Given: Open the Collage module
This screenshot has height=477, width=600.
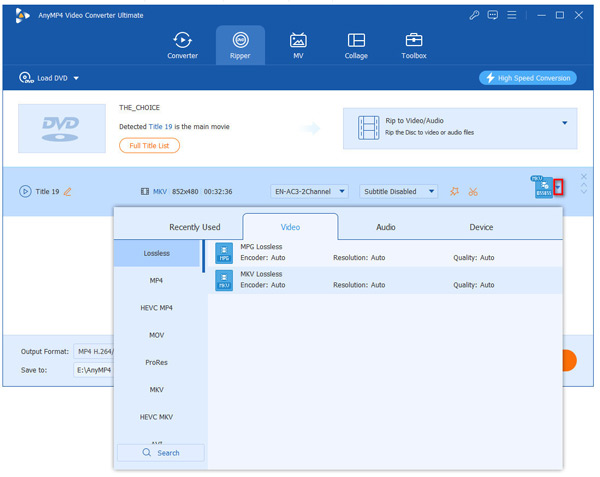Looking at the screenshot, I should [356, 44].
